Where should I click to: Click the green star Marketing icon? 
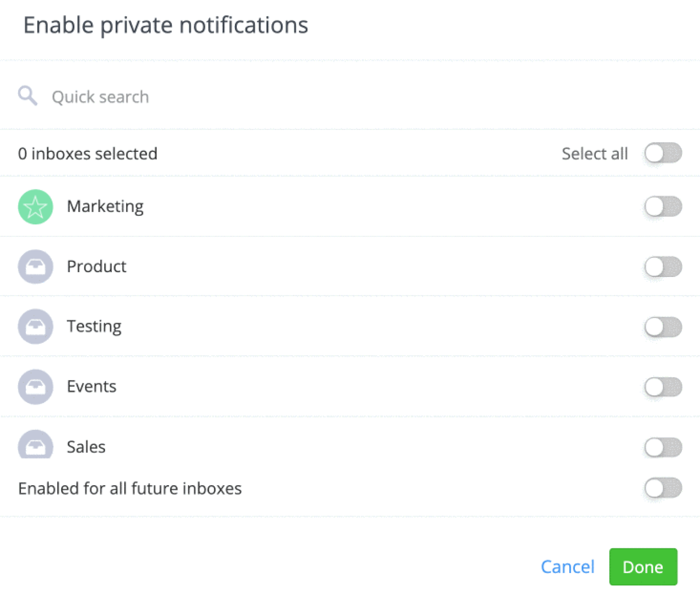click(x=35, y=206)
